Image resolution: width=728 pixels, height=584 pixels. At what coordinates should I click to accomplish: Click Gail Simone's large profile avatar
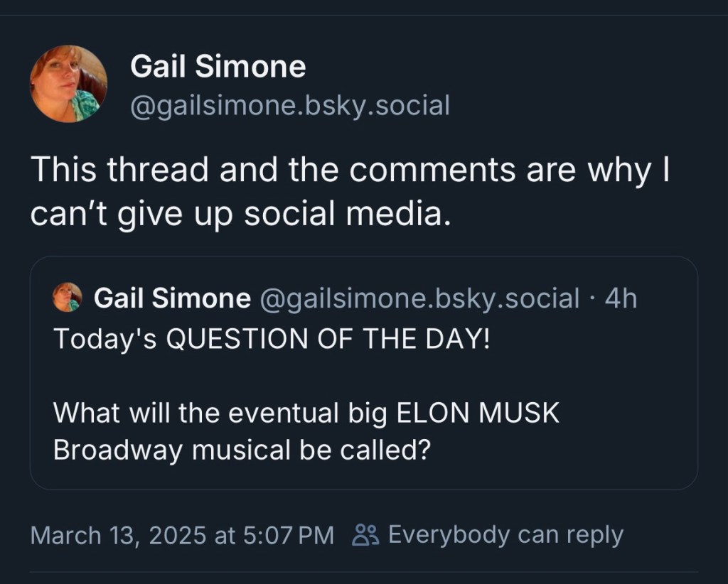pos(68,84)
